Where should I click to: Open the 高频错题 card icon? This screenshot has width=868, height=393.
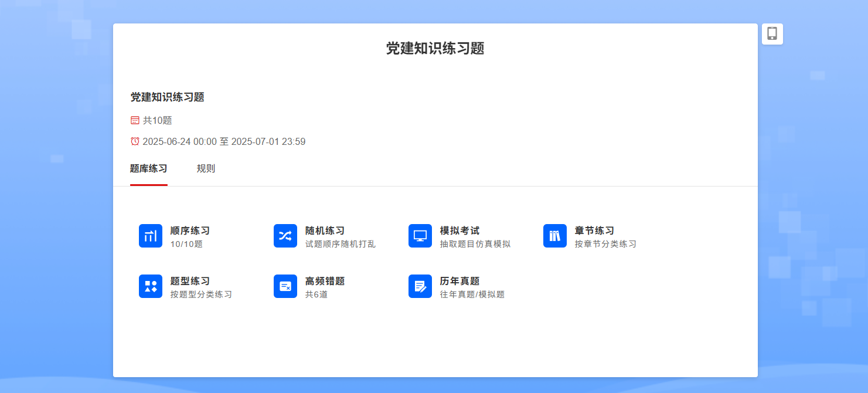[285, 286]
